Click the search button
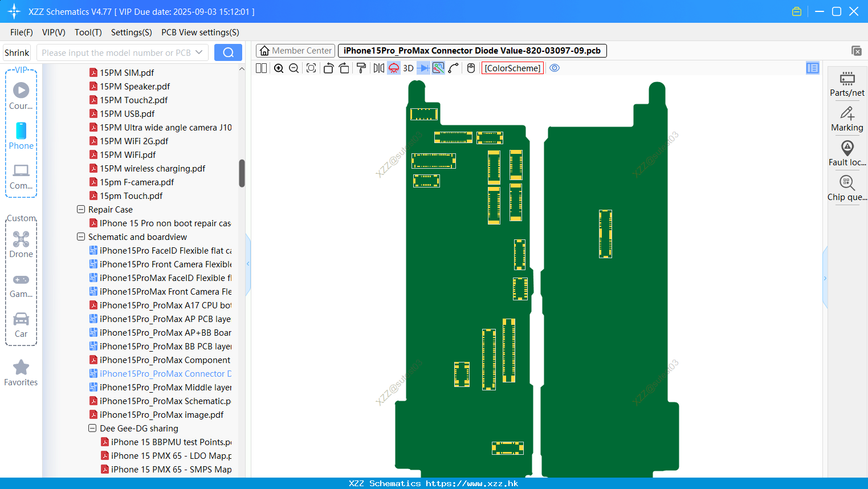868x489 pixels. [228, 52]
